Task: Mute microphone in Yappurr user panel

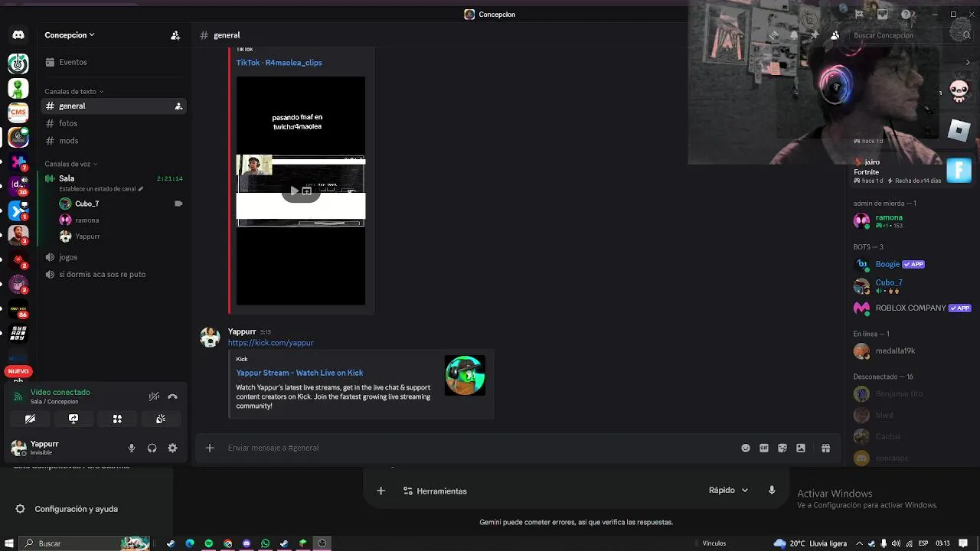Action: click(x=132, y=448)
